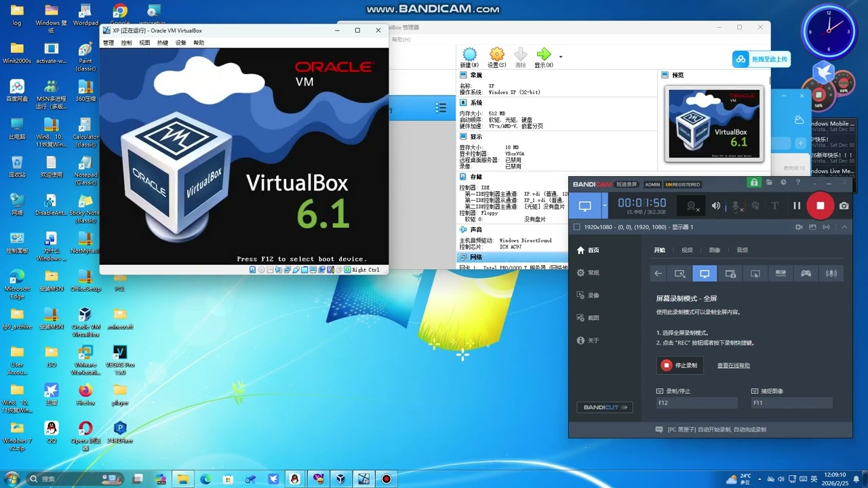The image size is (868, 488).
Task: Click the green lock icon in Bandicam
Action: 753,182
